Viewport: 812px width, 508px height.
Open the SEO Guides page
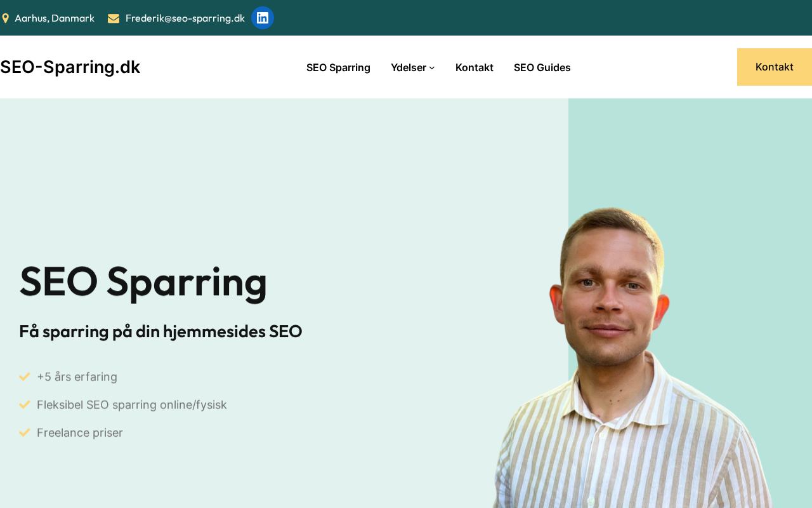(542, 67)
